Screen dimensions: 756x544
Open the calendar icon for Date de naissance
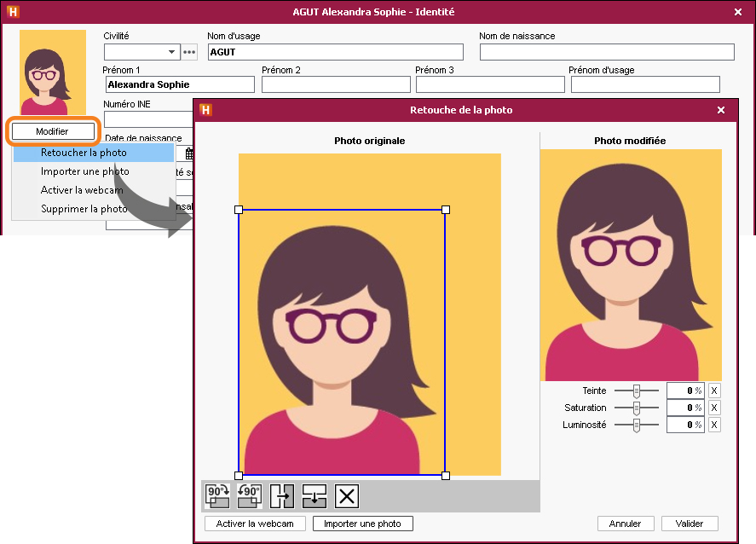click(189, 153)
